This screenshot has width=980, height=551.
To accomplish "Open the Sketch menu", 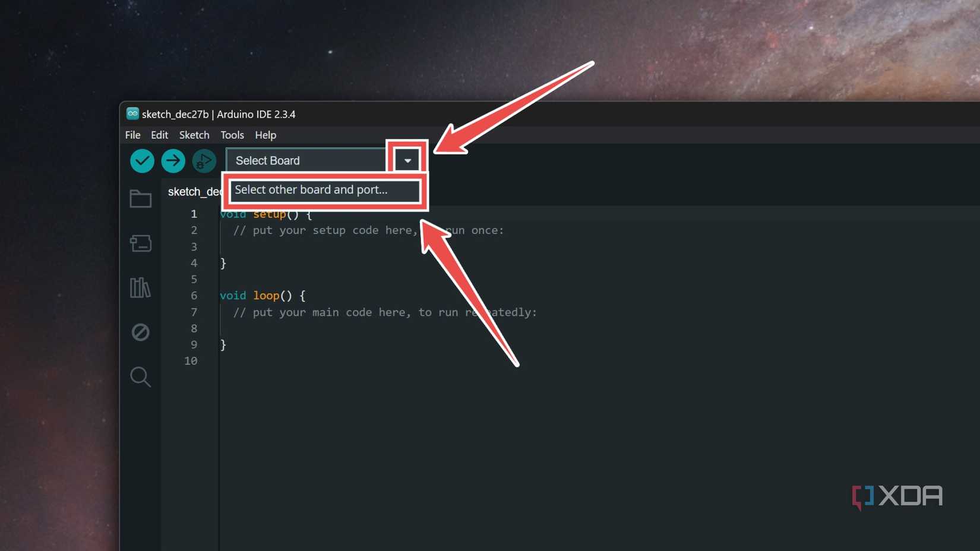I will [x=194, y=135].
